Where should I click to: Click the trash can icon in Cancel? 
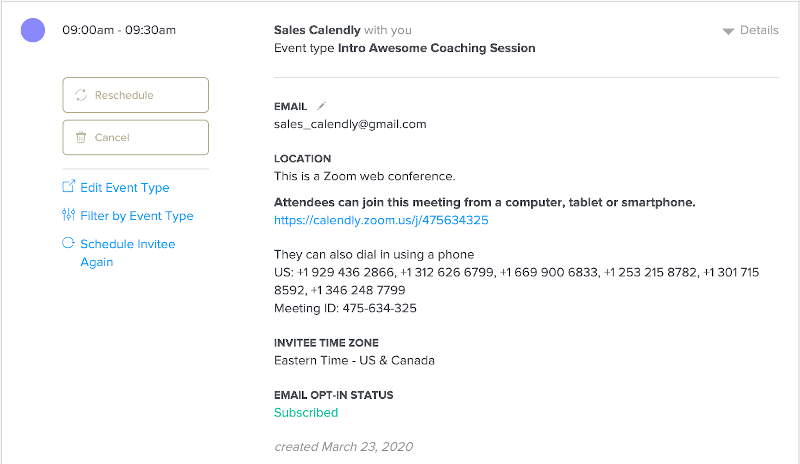pyautogui.click(x=81, y=137)
